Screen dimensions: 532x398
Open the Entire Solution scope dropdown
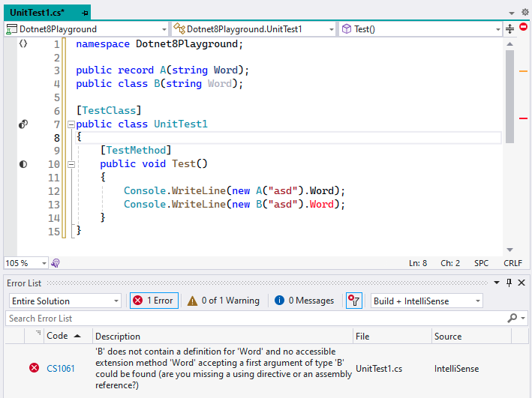coord(65,301)
